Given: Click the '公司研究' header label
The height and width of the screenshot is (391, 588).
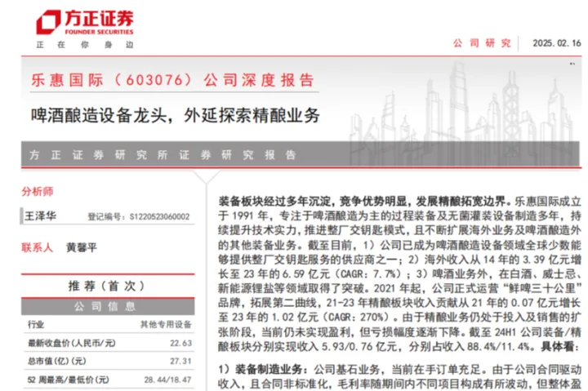Looking at the screenshot, I should [482, 43].
